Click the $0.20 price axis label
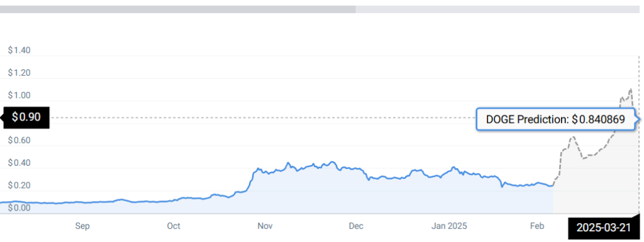Image resolution: width=644 pixels, height=242 pixels. (19, 185)
